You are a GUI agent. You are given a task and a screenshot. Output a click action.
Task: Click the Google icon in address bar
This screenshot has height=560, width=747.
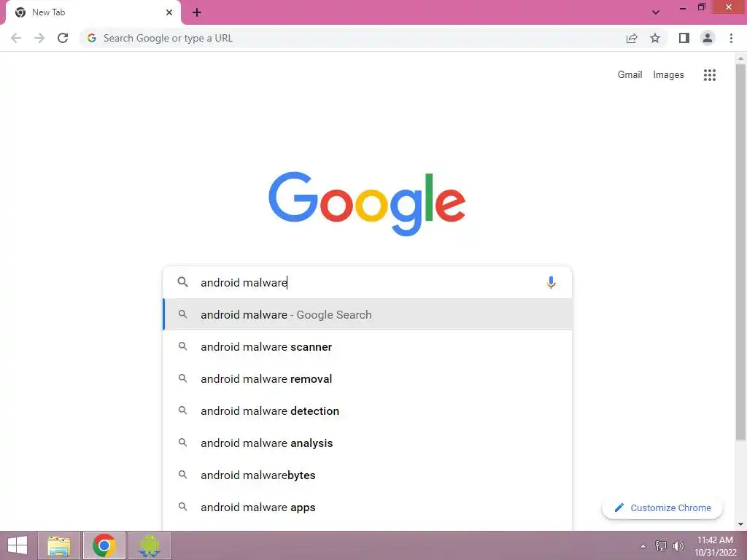click(x=92, y=38)
